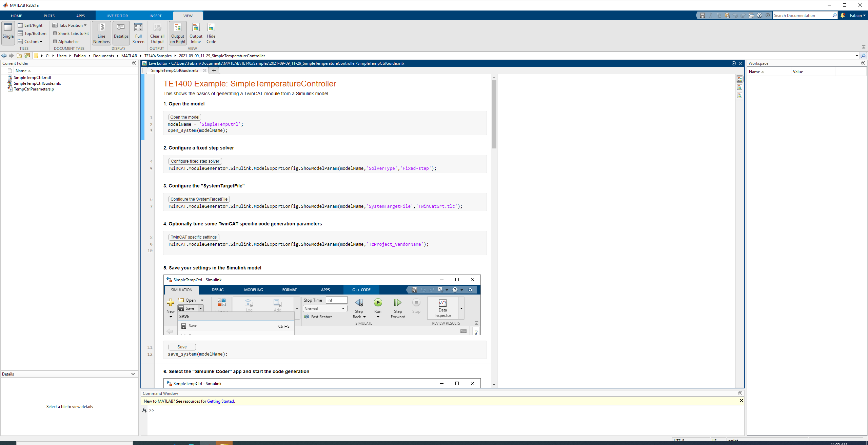Open the Getting Started link

click(x=220, y=401)
